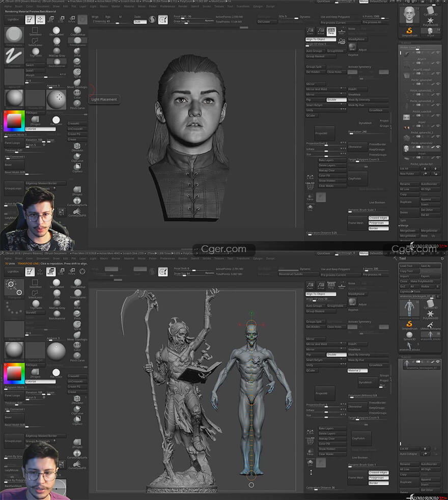Select ToyPlastic material in the top window
This screenshot has width=448, height=500.
[36, 52]
